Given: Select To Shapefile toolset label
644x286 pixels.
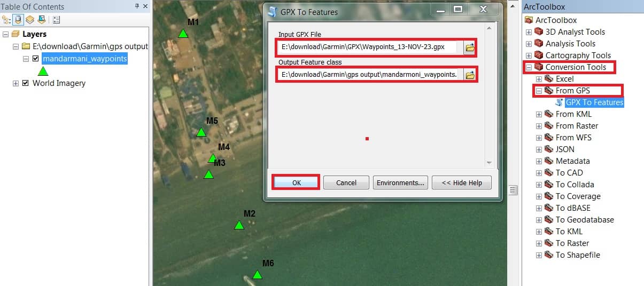Looking at the screenshot, I should [x=578, y=255].
